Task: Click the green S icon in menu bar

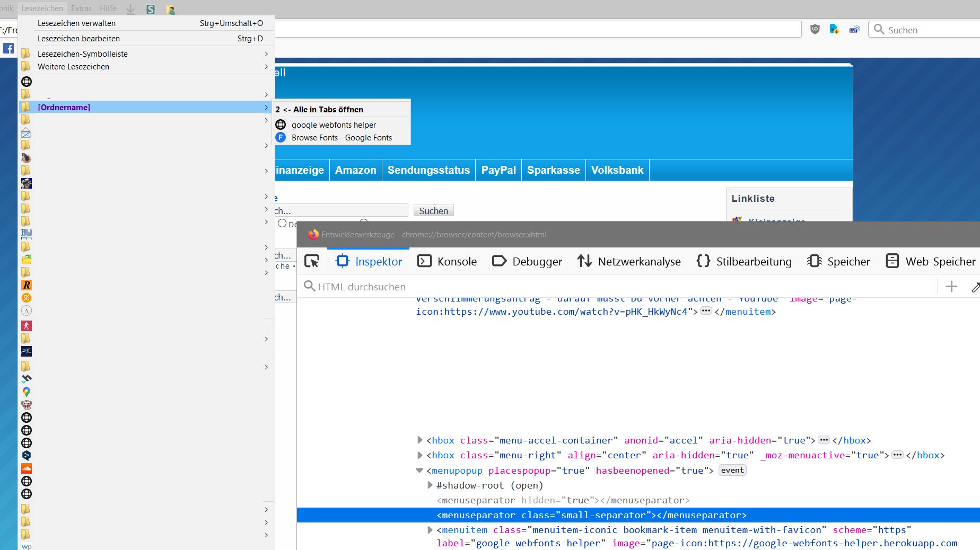Action: 151,9
